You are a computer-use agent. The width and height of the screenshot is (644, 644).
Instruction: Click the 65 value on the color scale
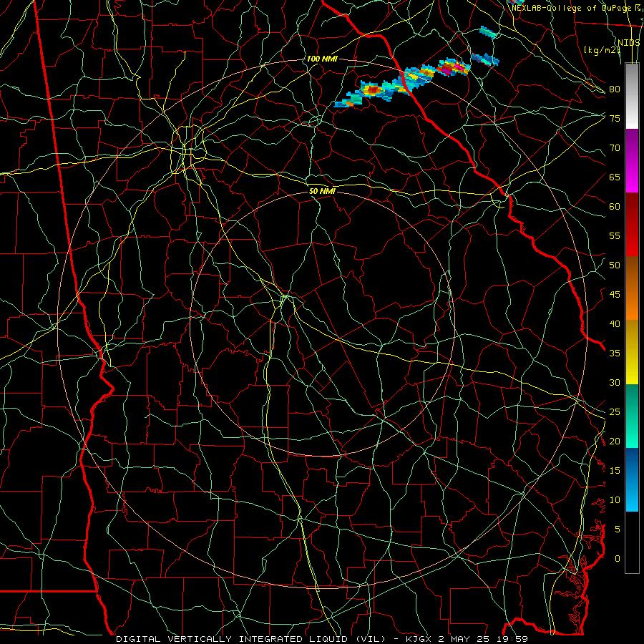[615, 177]
